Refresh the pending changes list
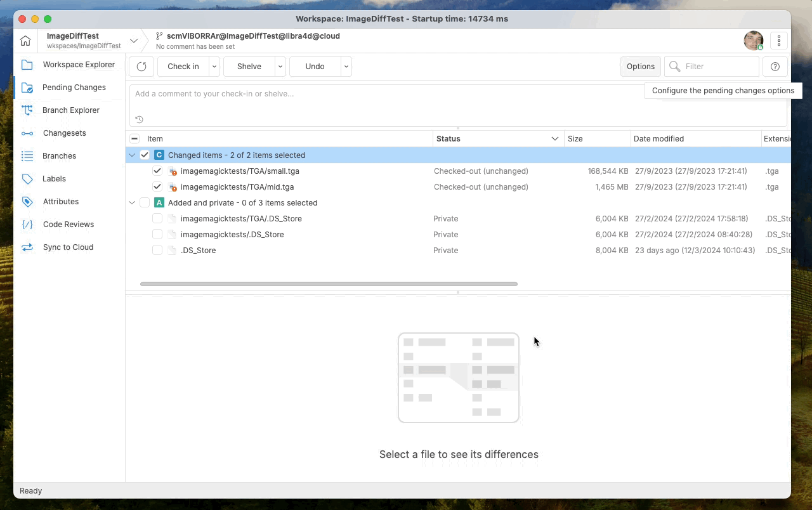Image resolution: width=812 pixels, height=510 pixels. coord(141,67)
